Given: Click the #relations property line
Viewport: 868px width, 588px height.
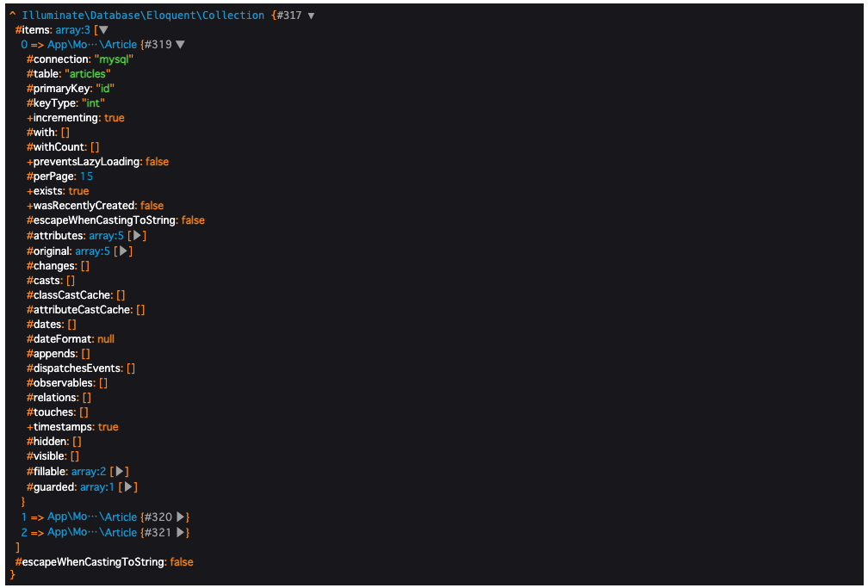Looking at the screenshot, I should coord(59,398).
